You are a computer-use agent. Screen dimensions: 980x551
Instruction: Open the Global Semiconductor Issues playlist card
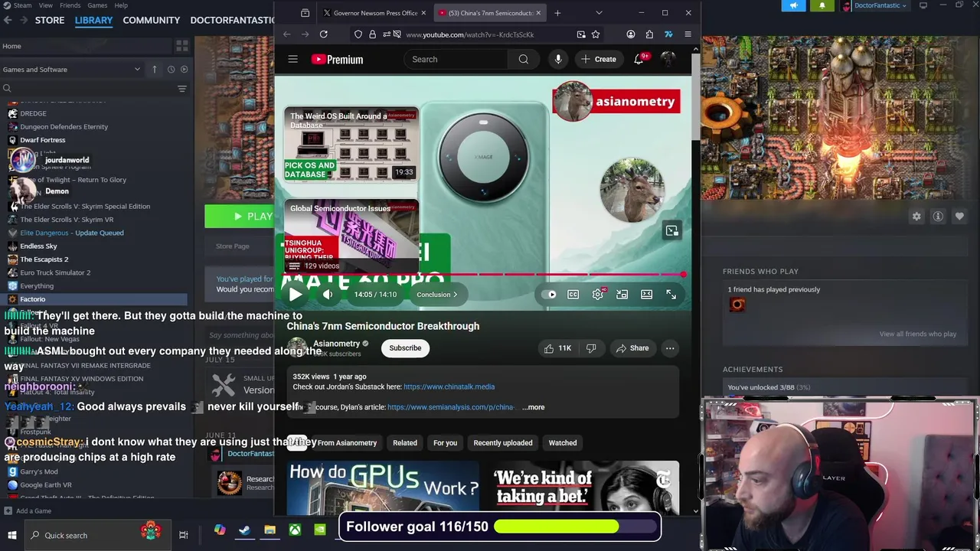tap(351, 236)
